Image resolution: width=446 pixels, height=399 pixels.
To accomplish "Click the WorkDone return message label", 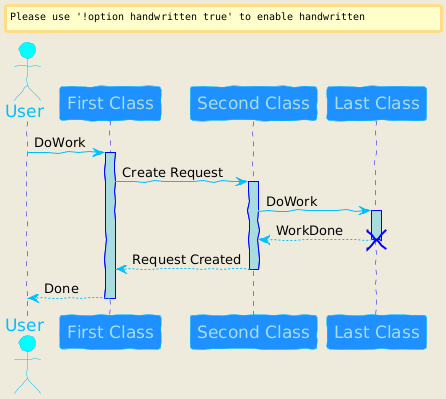I will pos(309,231).
